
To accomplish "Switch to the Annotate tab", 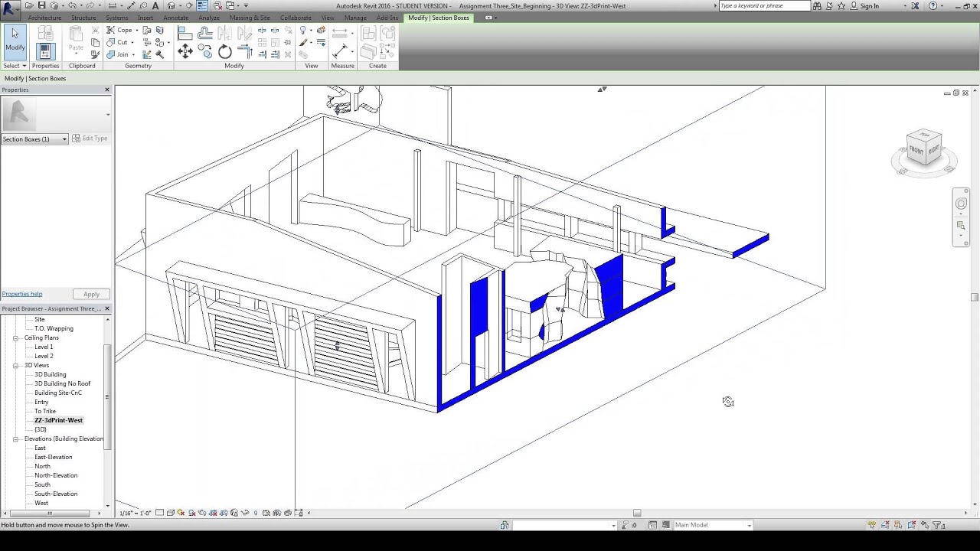I will 175,18.
